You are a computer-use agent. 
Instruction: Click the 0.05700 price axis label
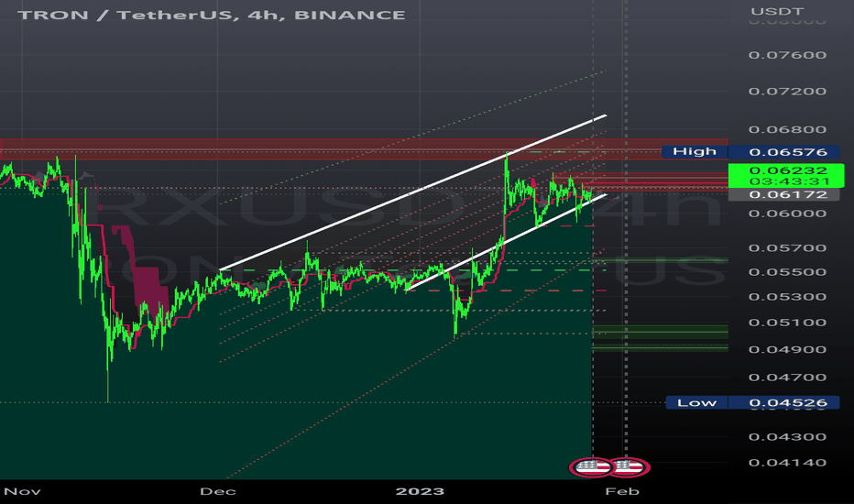click(787, 248)
